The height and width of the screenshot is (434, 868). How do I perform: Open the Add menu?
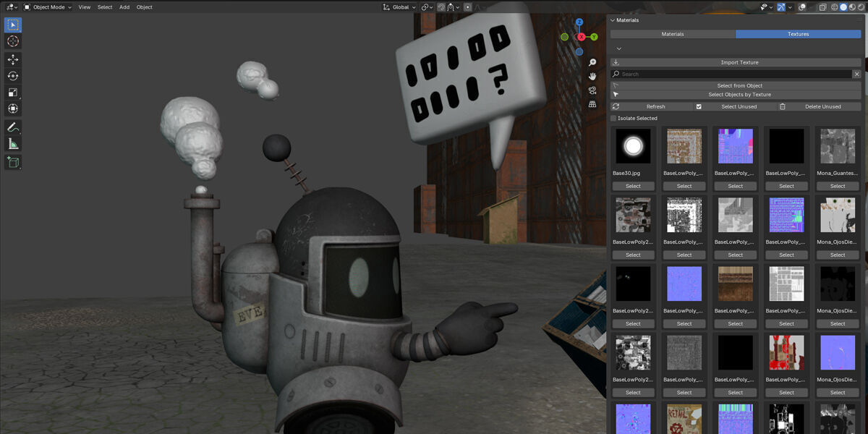tap(124, 7)
